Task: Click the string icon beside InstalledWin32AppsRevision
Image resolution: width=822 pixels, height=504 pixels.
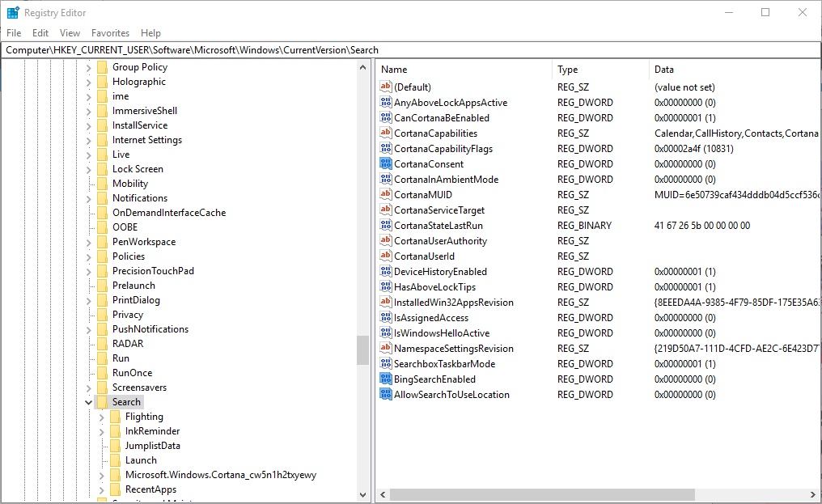Action: point(386,302)
